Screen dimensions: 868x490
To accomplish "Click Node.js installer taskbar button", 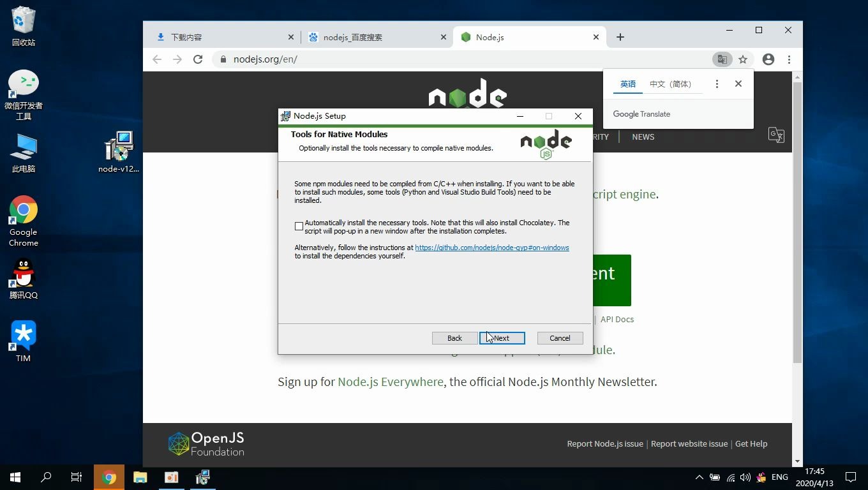I will pos(202,477).
